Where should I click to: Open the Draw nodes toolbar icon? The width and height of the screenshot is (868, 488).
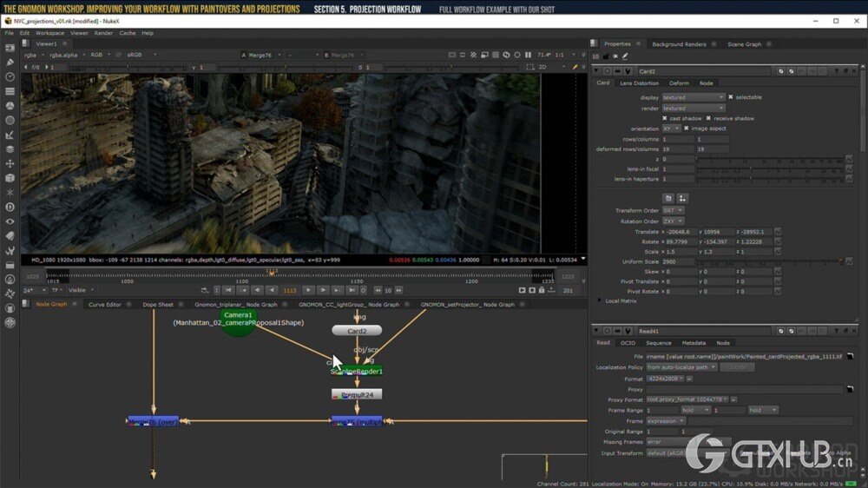(x=10, y=63)
